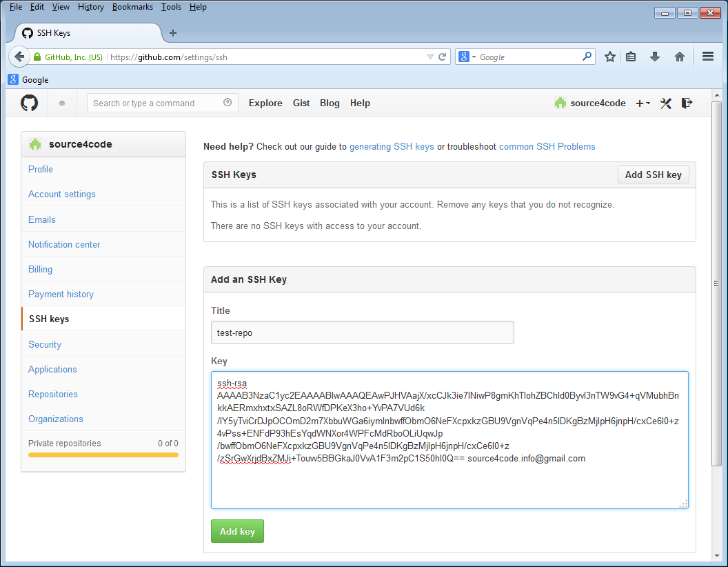Open the History menu
728x567 pixels.
tap(91, 7)
